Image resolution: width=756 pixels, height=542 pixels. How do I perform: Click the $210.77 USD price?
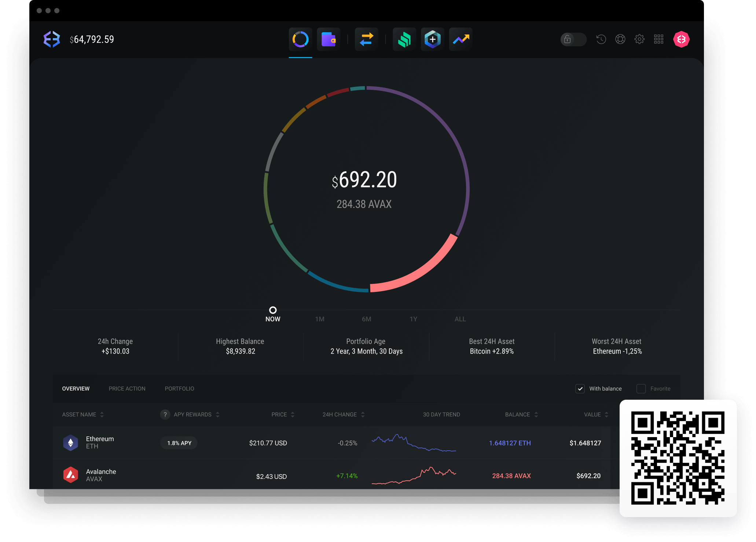point(268,443)
